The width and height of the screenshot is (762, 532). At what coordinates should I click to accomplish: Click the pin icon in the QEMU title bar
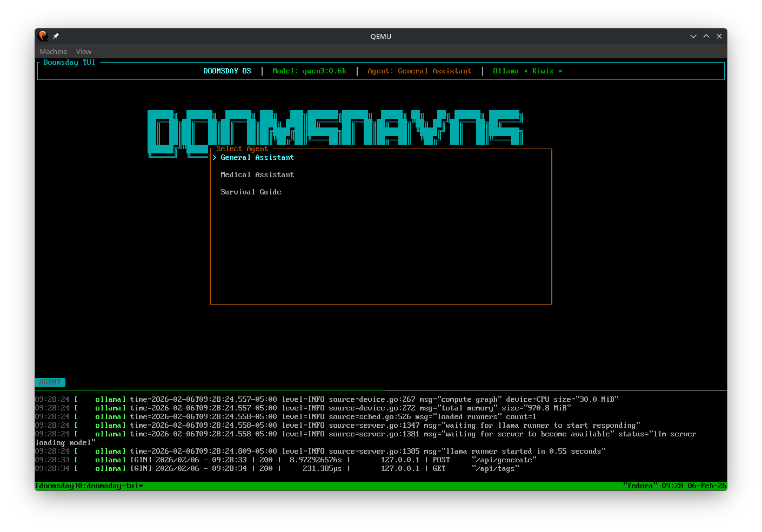click(55, 36)
